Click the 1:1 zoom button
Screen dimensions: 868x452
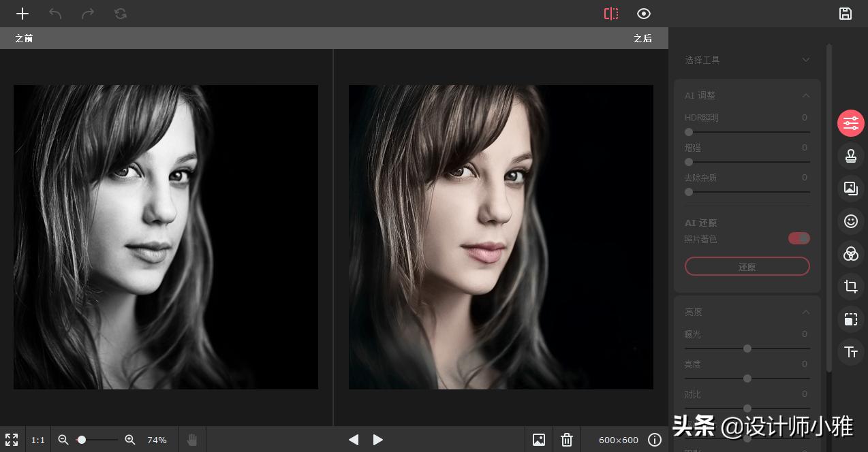tap(38, 440)
